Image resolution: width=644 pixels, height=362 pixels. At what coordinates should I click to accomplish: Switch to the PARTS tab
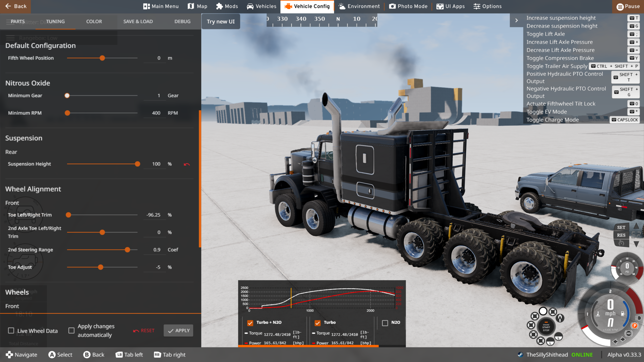coord(18,21)
